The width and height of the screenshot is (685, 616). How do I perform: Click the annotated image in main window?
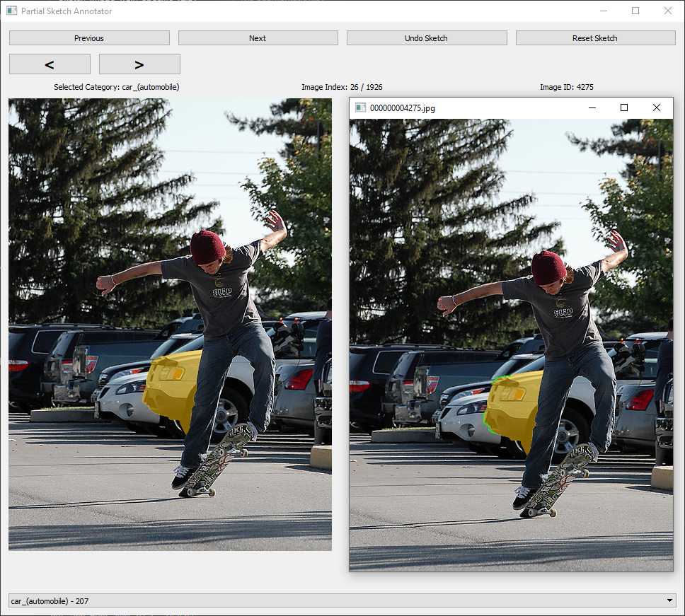pos(170,325)
